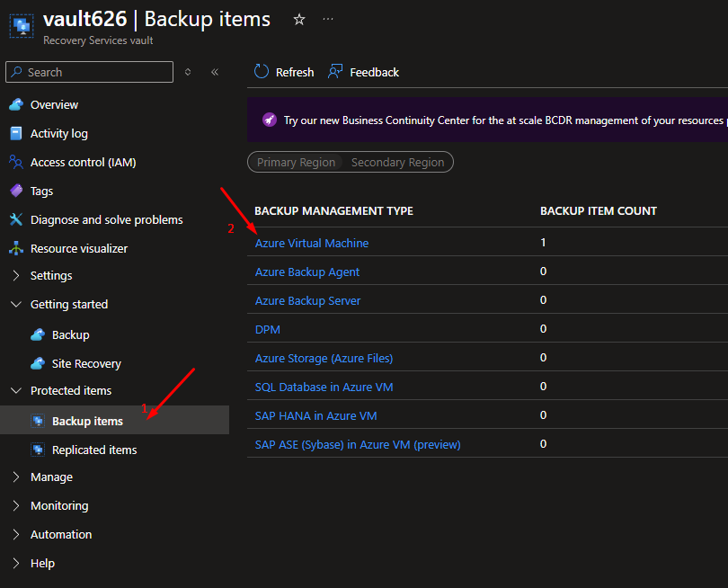
Task: Click the vault626 Recovery Services vault icon
Action: [x=22, y=26]
